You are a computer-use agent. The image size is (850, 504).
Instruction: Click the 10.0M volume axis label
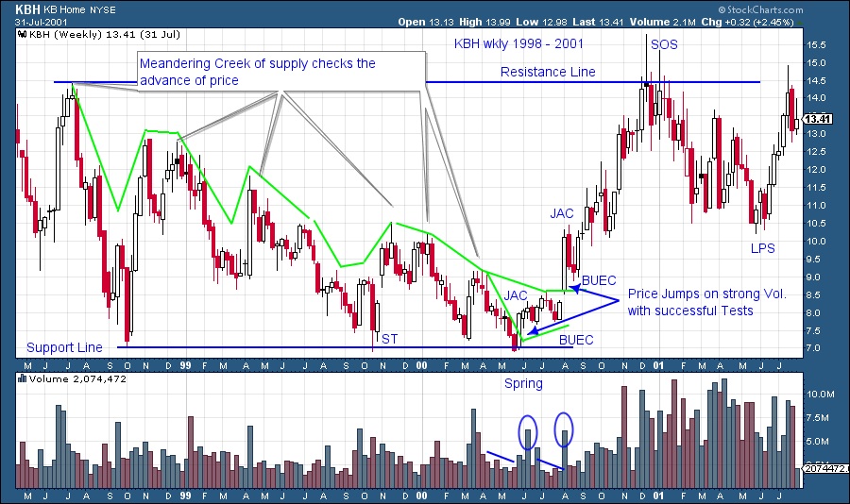point(821,394)
